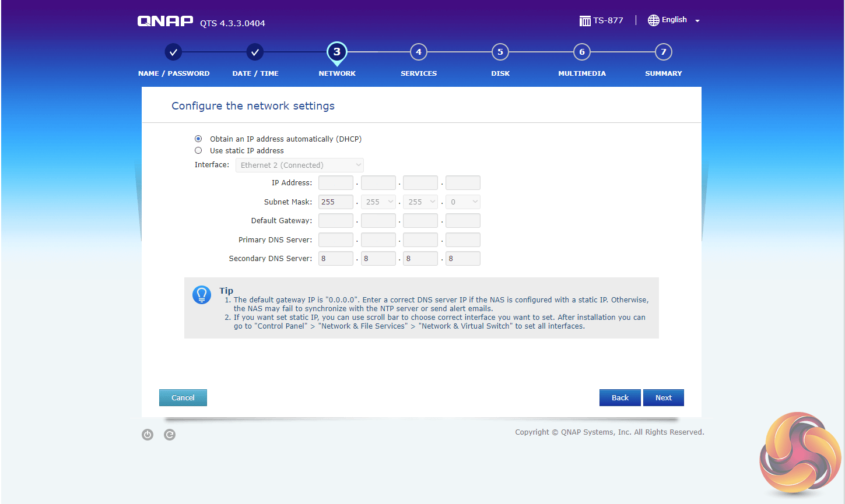Click the refresh icon below the wizard
The width and height of the screenshot is (845, 504).
[x=170, y=435]
